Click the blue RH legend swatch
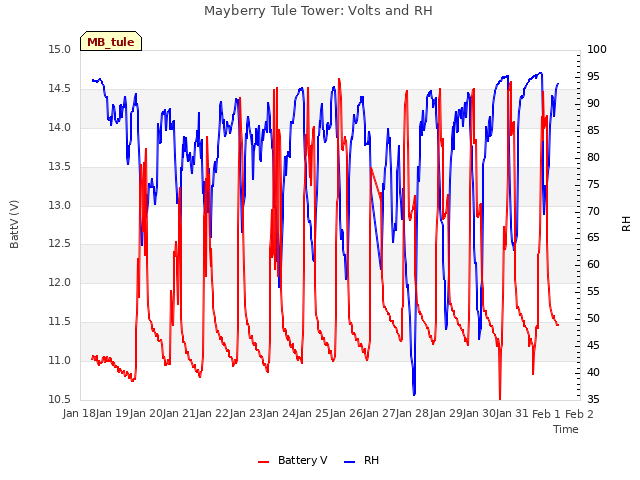This screenshot has width=640, height=480. 350,461
